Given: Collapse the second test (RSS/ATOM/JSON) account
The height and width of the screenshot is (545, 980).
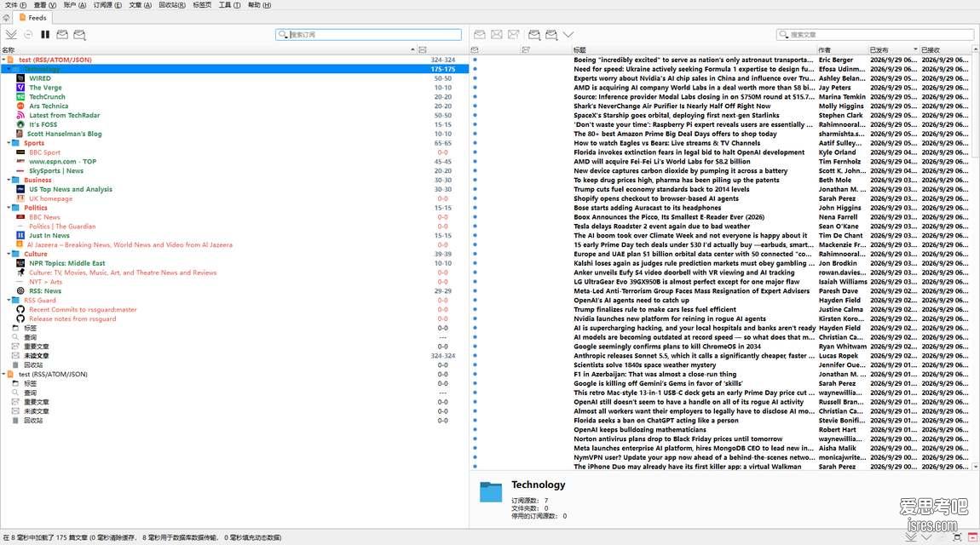Looking at the screenshot, I should (x=3, y=374).
